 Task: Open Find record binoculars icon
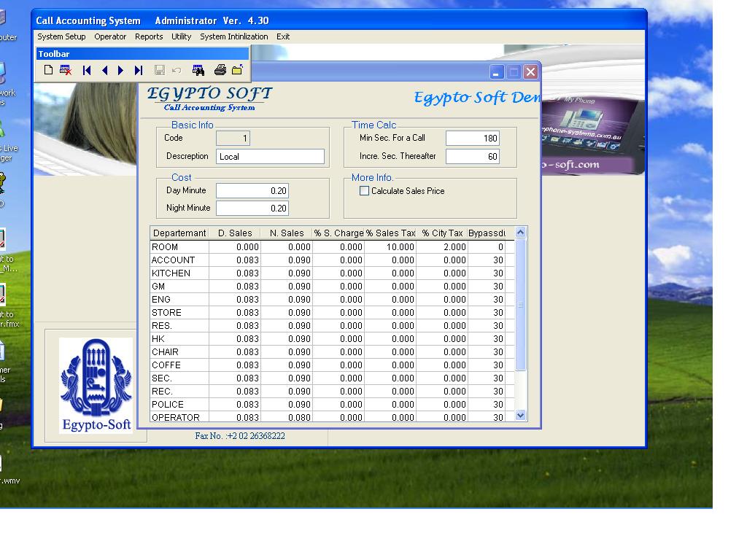198,71
